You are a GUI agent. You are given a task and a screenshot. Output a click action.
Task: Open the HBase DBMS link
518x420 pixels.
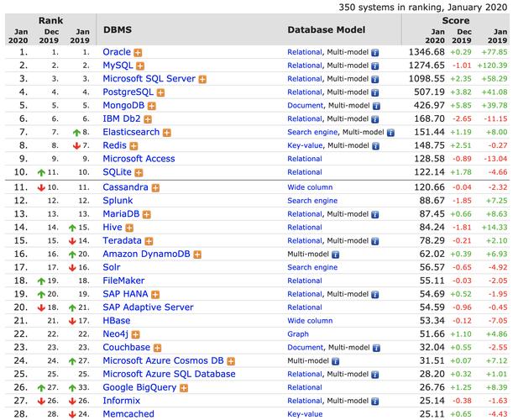pos(117,321)
